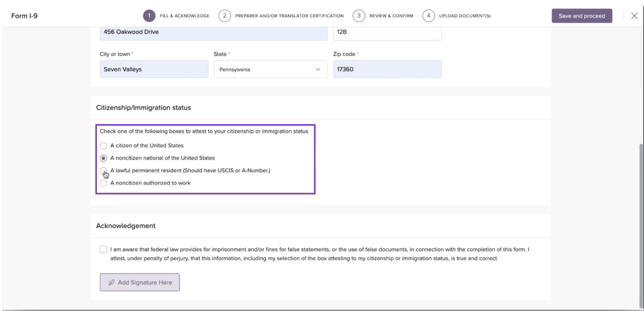
Task: Select 'A noncitizen national' radio option
Action: [104, 158]
